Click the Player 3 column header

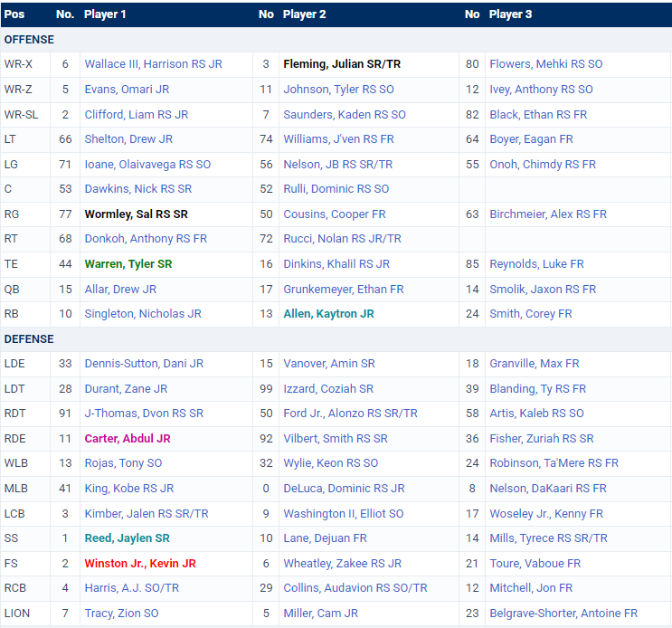510,14
